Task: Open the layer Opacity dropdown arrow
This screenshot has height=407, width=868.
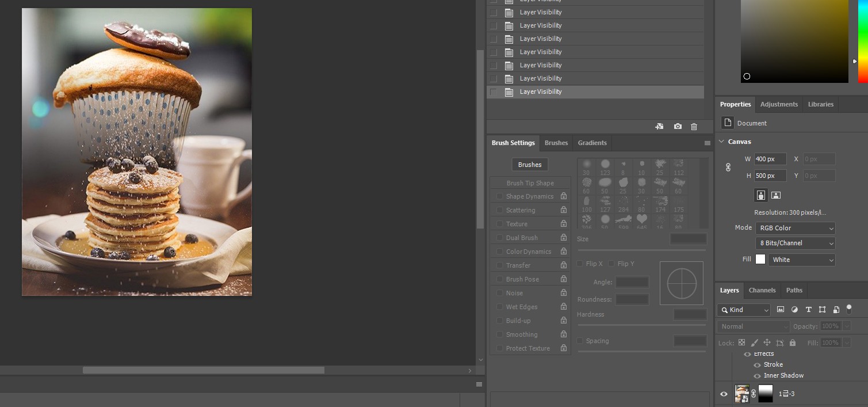Action: 846,326
